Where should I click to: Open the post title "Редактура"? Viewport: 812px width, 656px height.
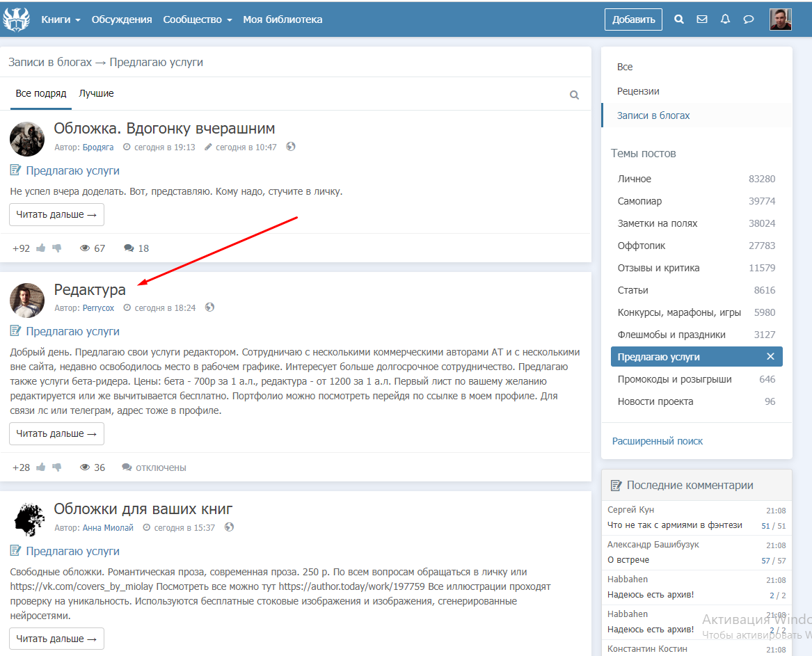(x=90, y=290)
